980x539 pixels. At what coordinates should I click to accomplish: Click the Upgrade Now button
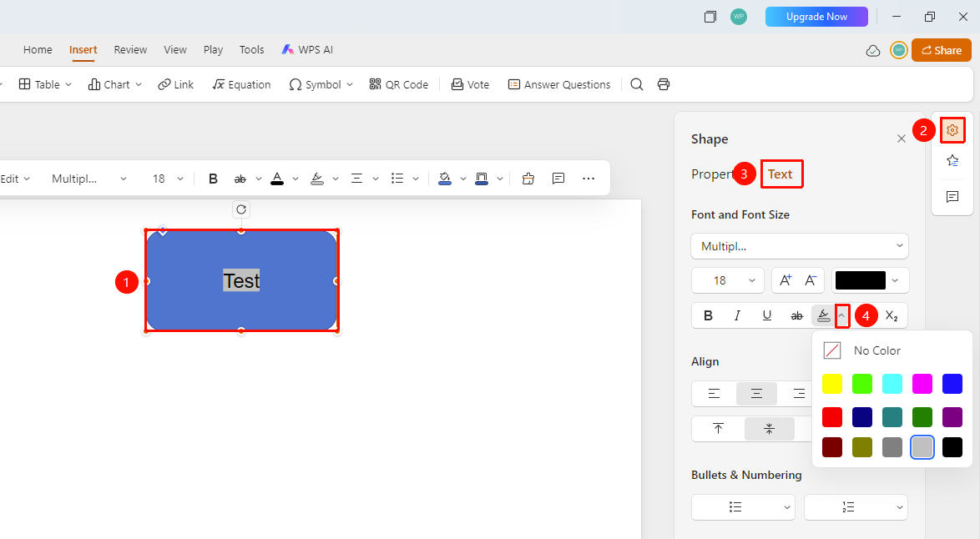[x=816, y=17]
